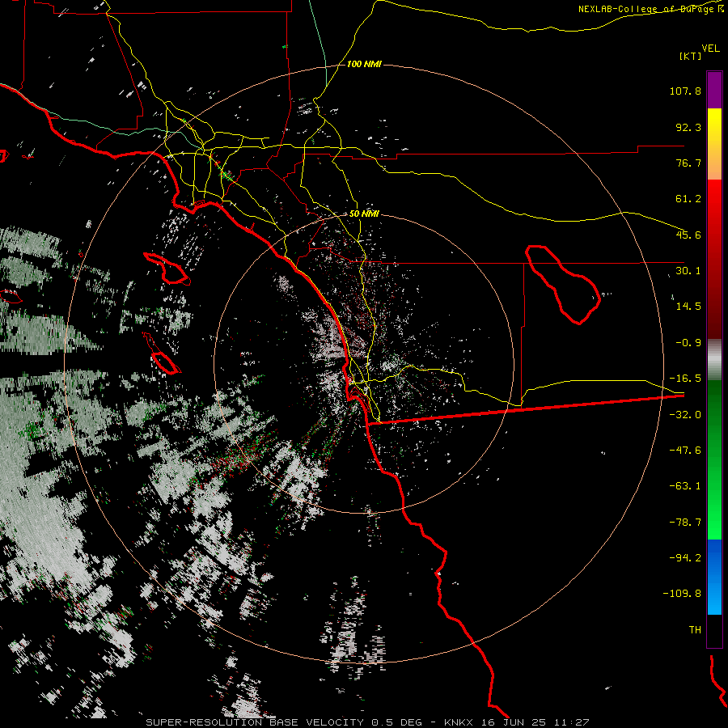728x728 pixels.
Task: Click the 107.8 velocity scale value
Action: point(685,91)
